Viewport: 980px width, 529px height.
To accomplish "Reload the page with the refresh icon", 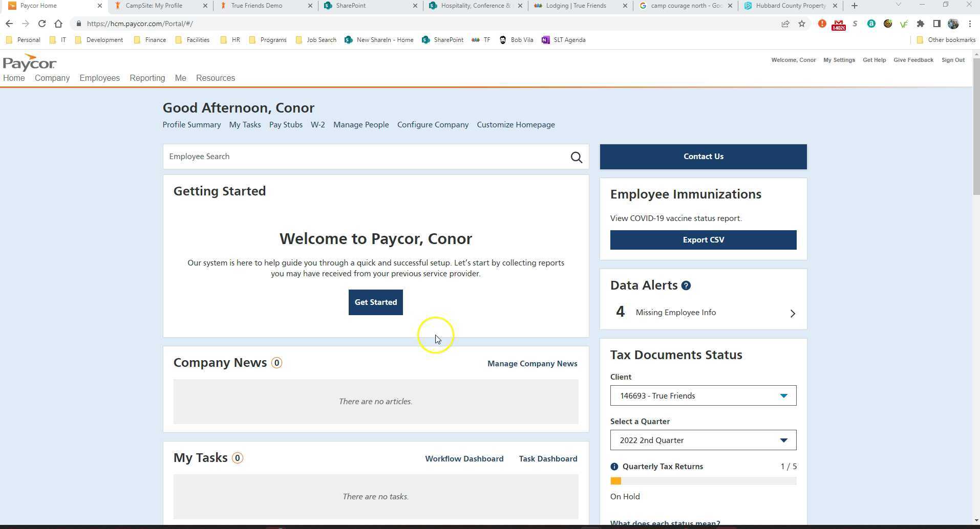I will (x=41, y=24).
